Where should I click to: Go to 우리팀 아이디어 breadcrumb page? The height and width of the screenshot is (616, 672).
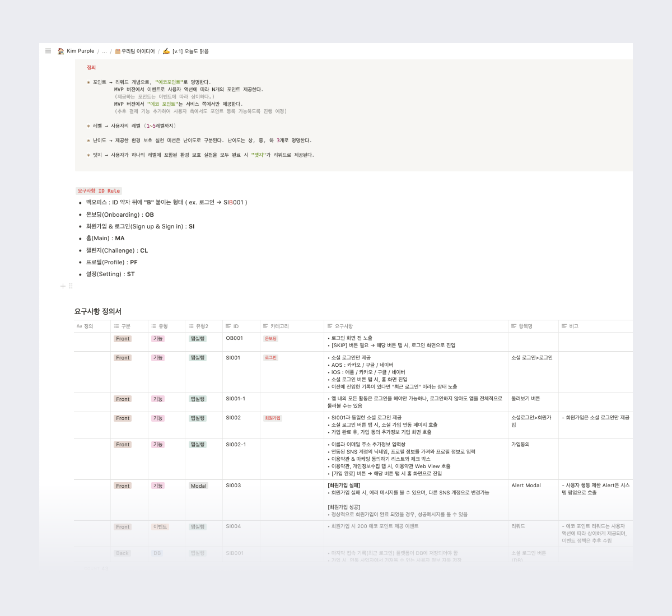134,51
